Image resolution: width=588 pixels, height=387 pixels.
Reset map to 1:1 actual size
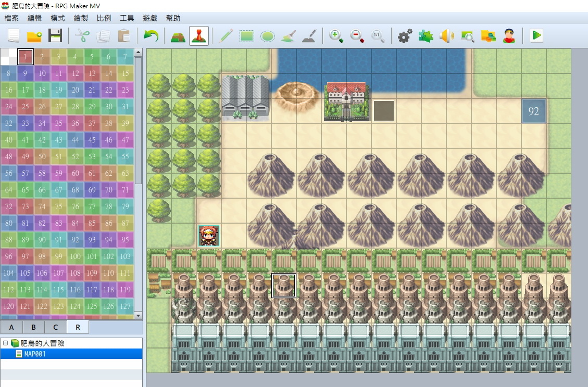pos(378,36)
